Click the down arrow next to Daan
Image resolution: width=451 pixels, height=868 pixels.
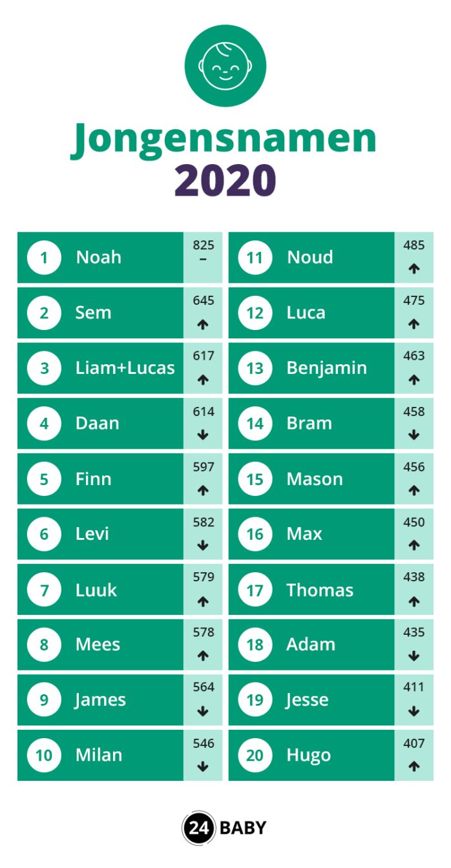pyautogui.click(x=203, y=435)
